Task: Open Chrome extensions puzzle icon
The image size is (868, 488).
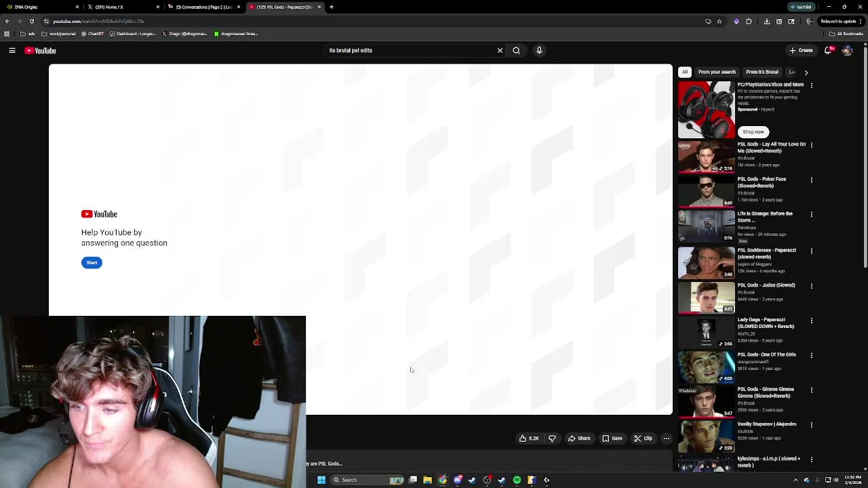Action: [749, 21]
